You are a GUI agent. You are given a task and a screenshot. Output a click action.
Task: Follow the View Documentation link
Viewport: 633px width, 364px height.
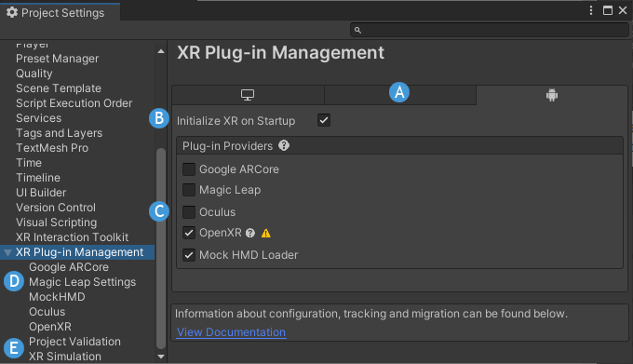[x=231, y=332]
